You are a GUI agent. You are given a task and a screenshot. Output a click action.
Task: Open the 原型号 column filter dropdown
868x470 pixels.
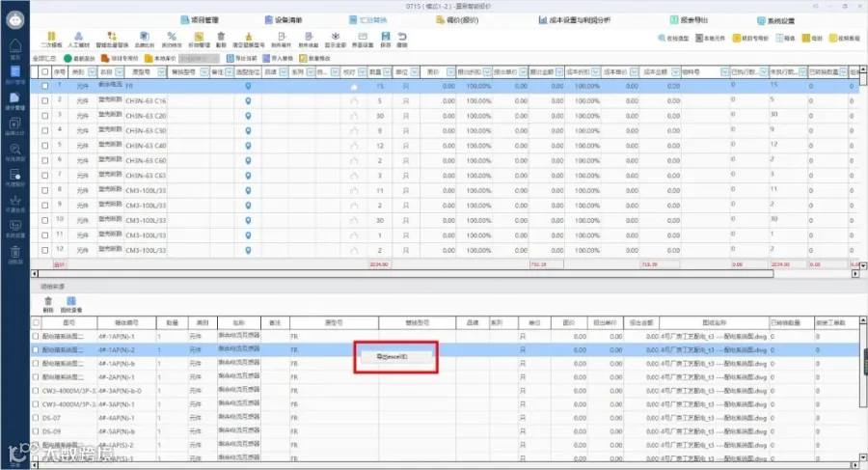tap(162, 72)
